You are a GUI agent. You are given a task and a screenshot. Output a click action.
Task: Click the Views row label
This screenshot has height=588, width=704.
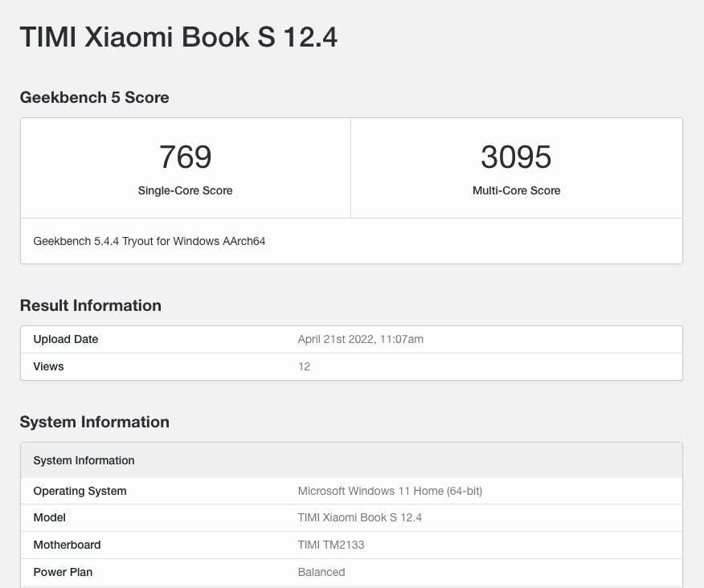pyautogui.click(x=48, y=366)
